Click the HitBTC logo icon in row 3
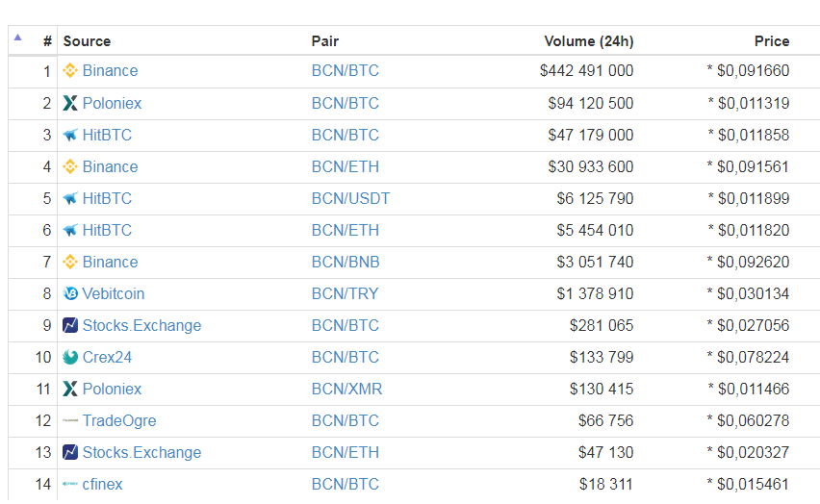 pyautogui.click(x=70, y=135)
